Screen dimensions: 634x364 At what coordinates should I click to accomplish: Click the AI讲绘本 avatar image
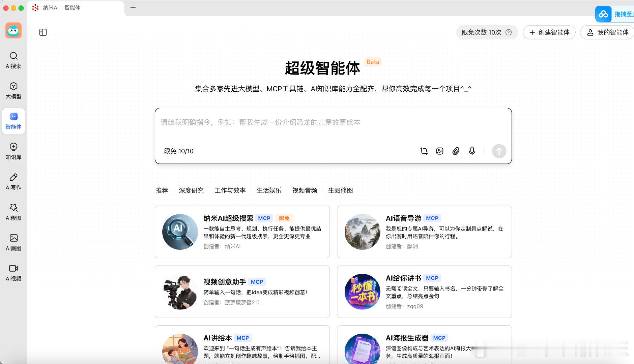pyautogui.click(x=180, y=349)
